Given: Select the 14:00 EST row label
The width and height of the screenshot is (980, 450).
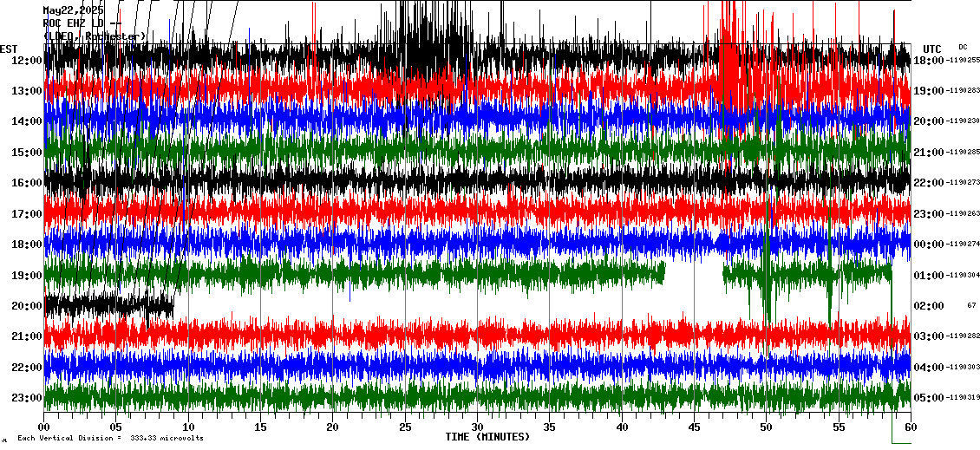Looking at the screenshot, I should (27, 122).
